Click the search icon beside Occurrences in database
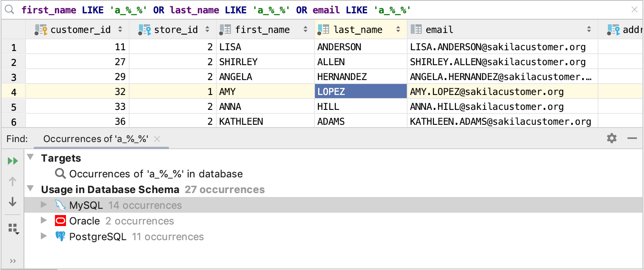644x270 pixels. pos(60,173)
